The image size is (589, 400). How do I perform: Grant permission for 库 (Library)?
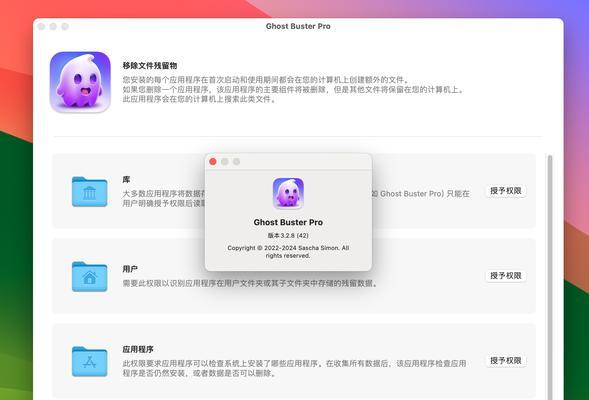tap(506, 191)
